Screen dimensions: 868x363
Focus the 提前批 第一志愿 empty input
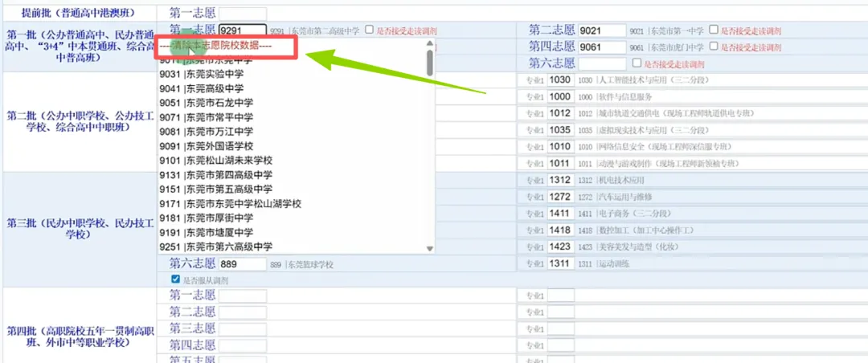(x=243, y=14)
